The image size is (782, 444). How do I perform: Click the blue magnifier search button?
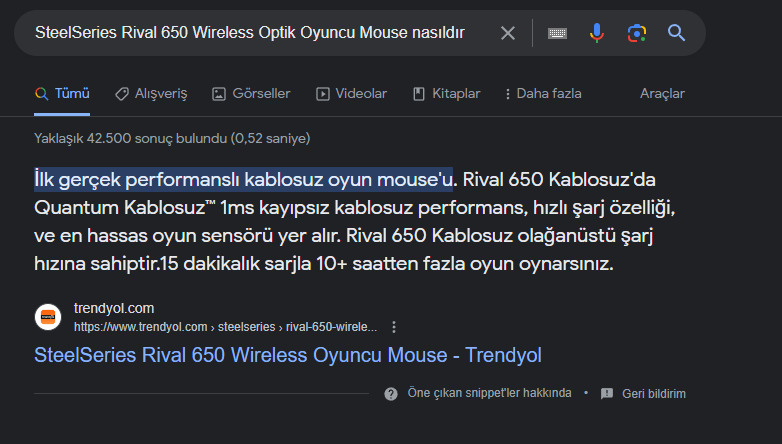pos(676,33)
